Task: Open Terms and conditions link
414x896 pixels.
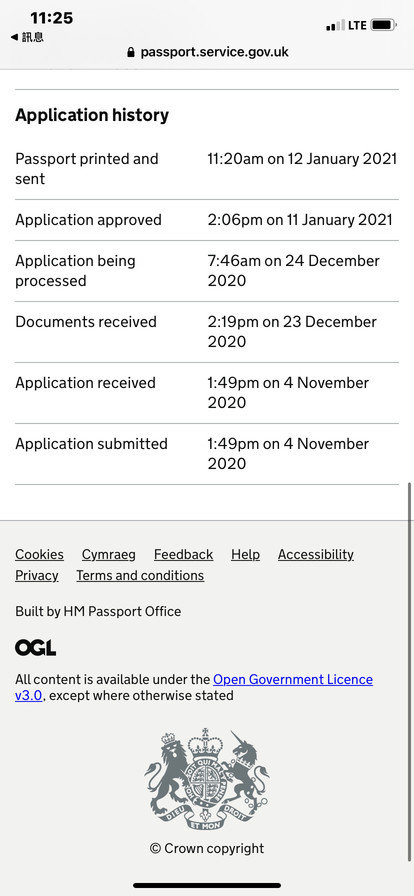Action: pyautogui.click(x=140, y=575)
